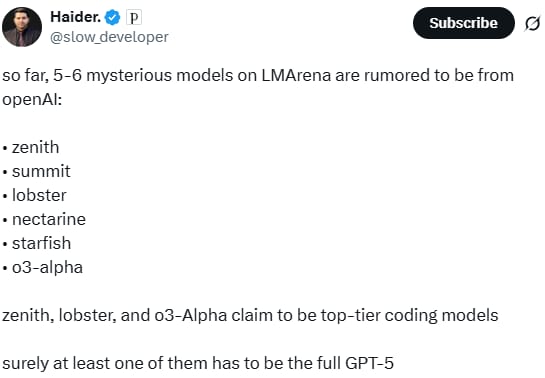Image resolution: width=545 pixels, height=378 pixels.
Task: Open the Grok slashed-circle icon
Action: (532, 24)
